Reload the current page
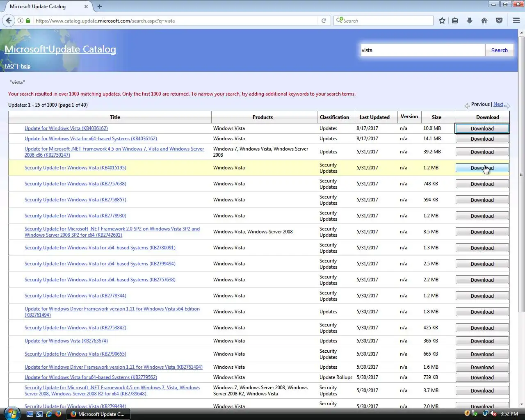525x420 pixels. [324, 21]
